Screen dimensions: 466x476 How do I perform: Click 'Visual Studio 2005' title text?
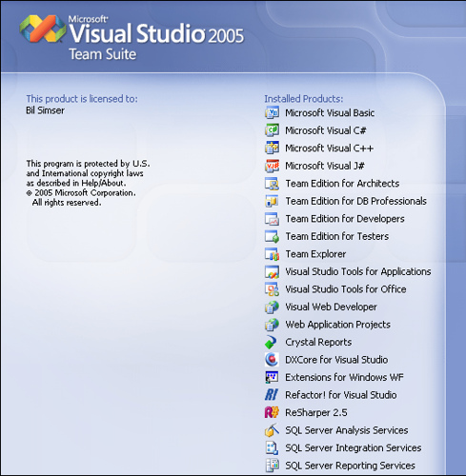click(156, 33)
